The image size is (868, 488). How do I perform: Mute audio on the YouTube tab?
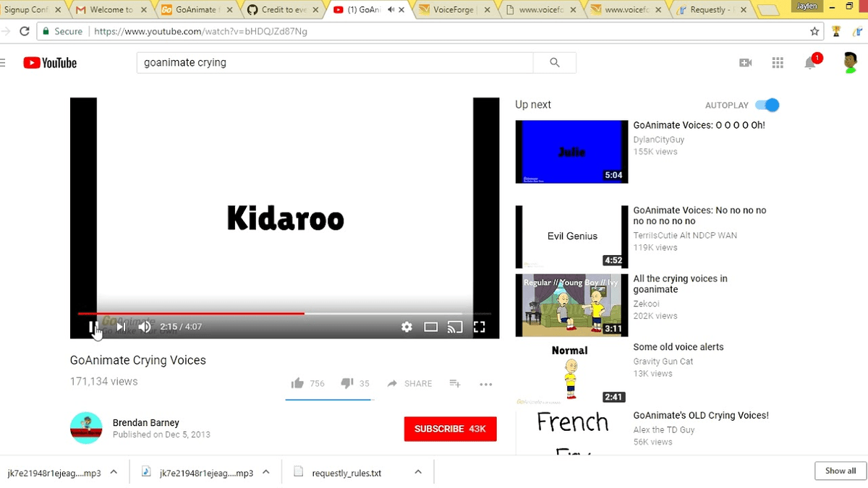tap(391, 9)
